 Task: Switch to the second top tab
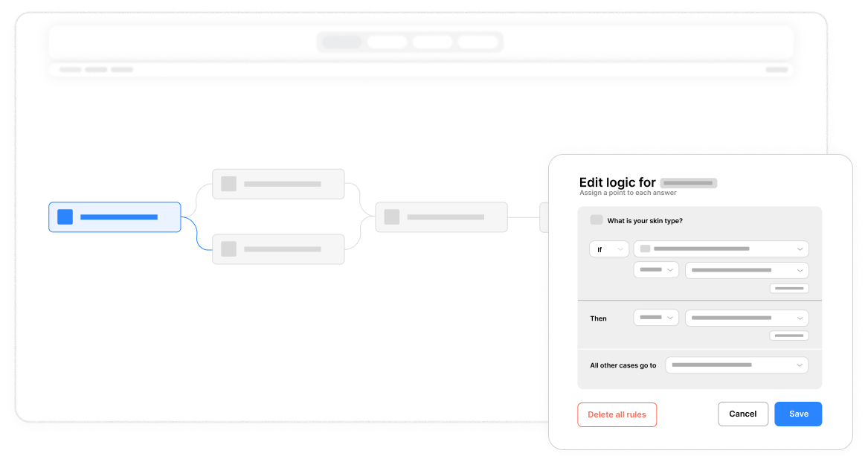coord(387,42)
